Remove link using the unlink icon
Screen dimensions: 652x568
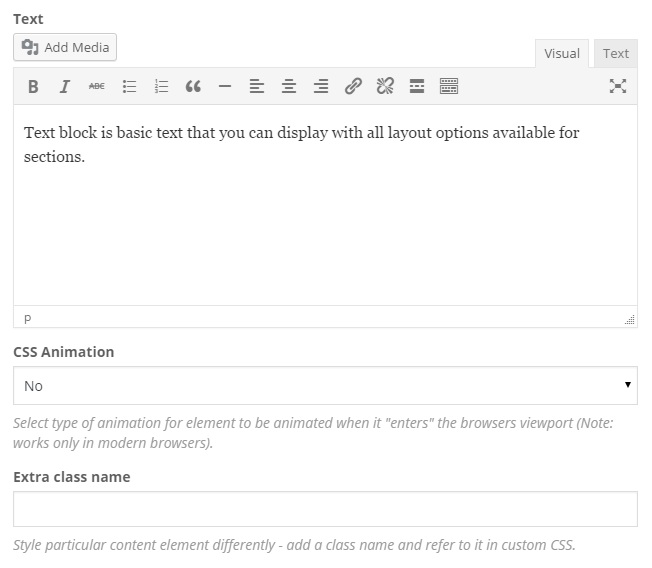[x=385, y=87]
